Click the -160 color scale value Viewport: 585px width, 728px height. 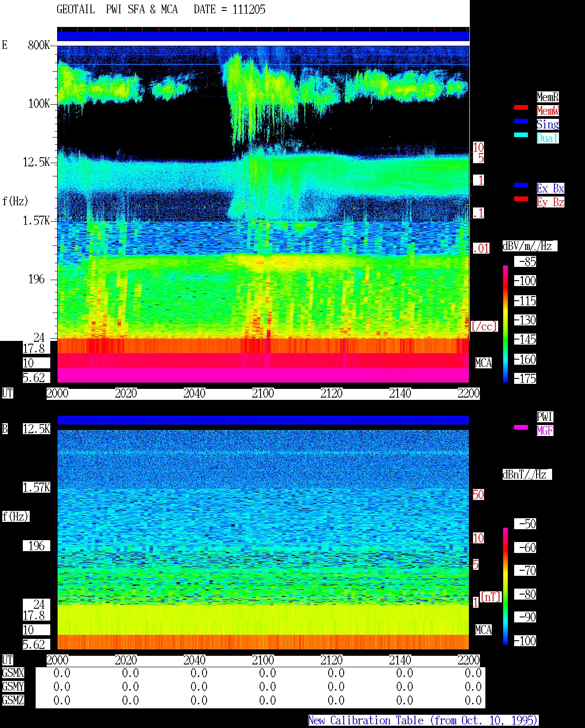(x=525, y=360)
